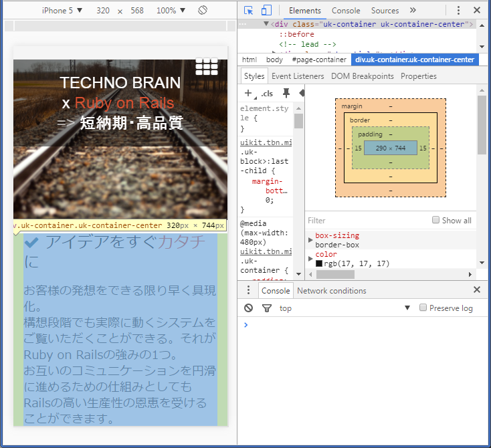Image resolution: width=491 pixels, height=448 pixels.
Task: Click the device width field 320
Action: point(103,11)
